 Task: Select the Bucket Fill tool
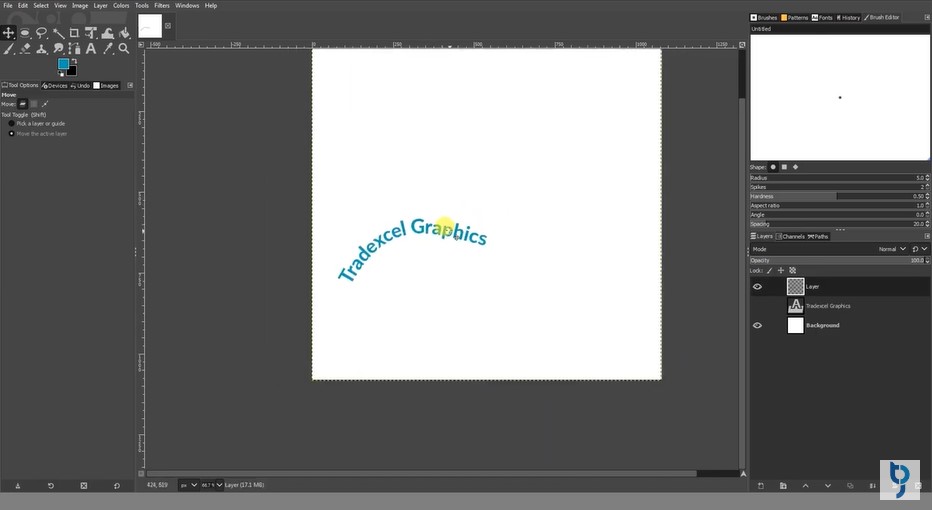point(124,33)
